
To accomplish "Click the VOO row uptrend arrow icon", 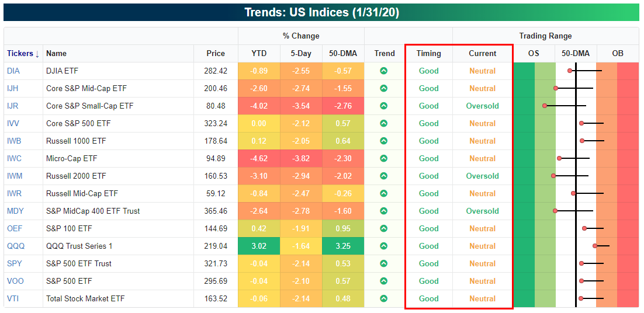I will [383, 281].
